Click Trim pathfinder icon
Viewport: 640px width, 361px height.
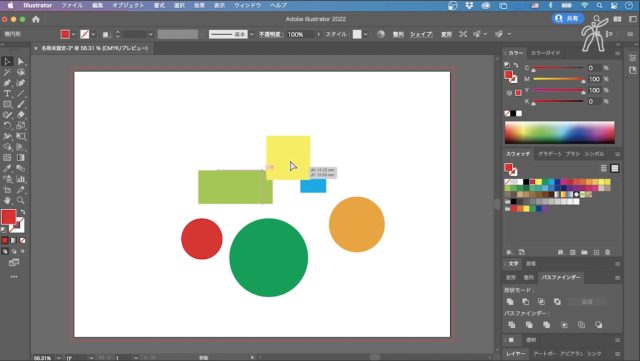[529, 325]
